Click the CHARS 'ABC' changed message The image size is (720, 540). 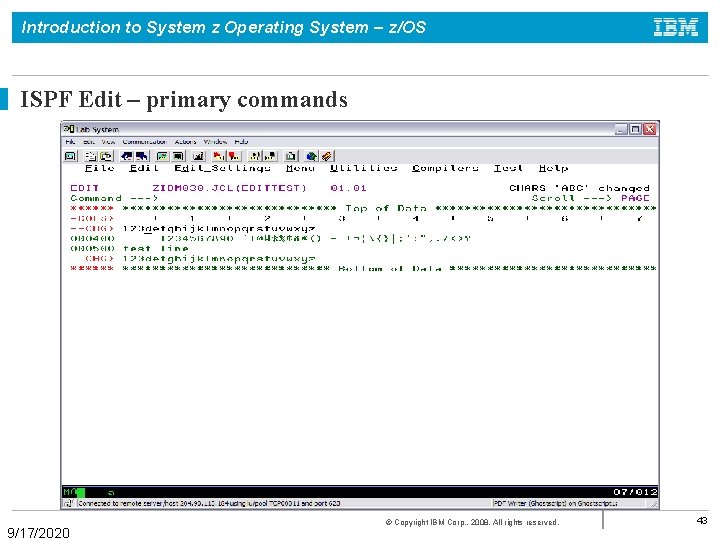point(579,188)
